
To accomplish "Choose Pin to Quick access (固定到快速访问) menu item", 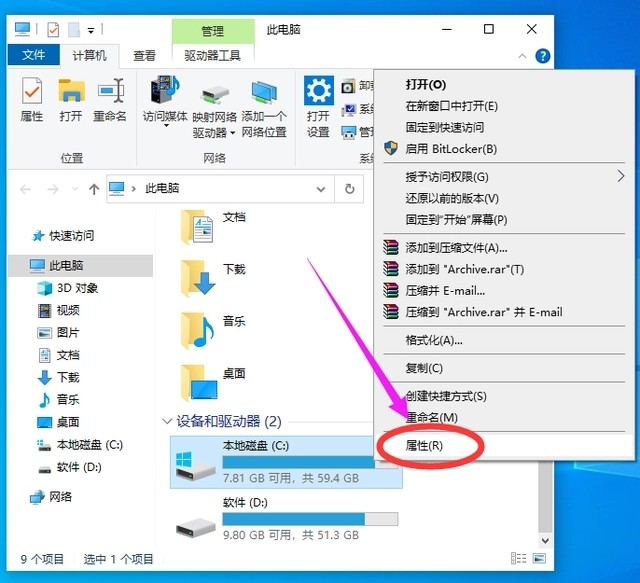I will pyautogui.click(x=504, y=127).
